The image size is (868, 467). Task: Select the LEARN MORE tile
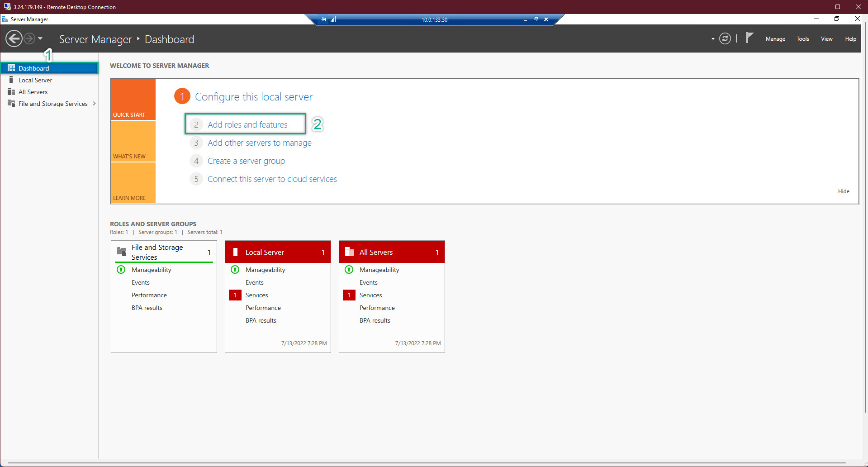click(x=133, y=183)
